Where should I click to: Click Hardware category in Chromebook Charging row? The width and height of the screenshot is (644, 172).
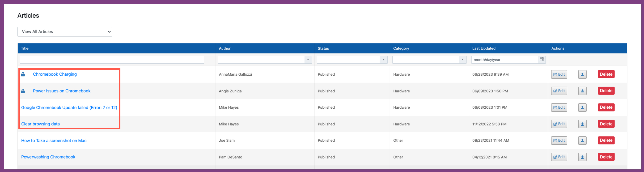click(402, 74)
